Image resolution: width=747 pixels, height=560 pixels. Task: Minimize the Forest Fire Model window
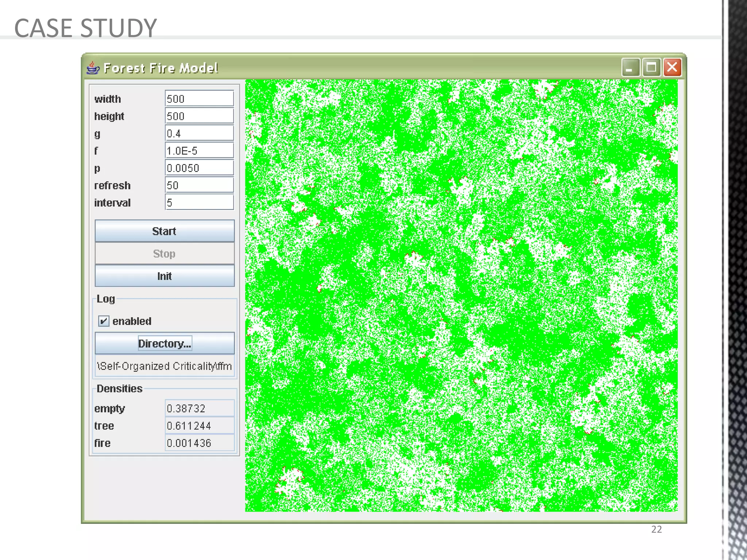630,67
